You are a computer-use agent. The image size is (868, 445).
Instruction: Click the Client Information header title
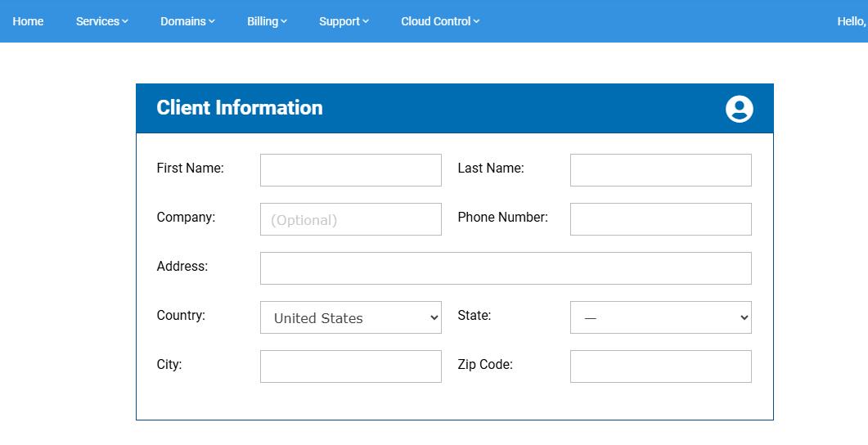pyautogui.click(x=240, y=108)
